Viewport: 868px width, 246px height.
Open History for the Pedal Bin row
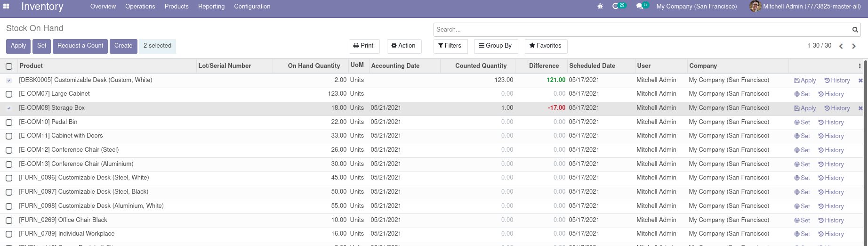point(831,123)
